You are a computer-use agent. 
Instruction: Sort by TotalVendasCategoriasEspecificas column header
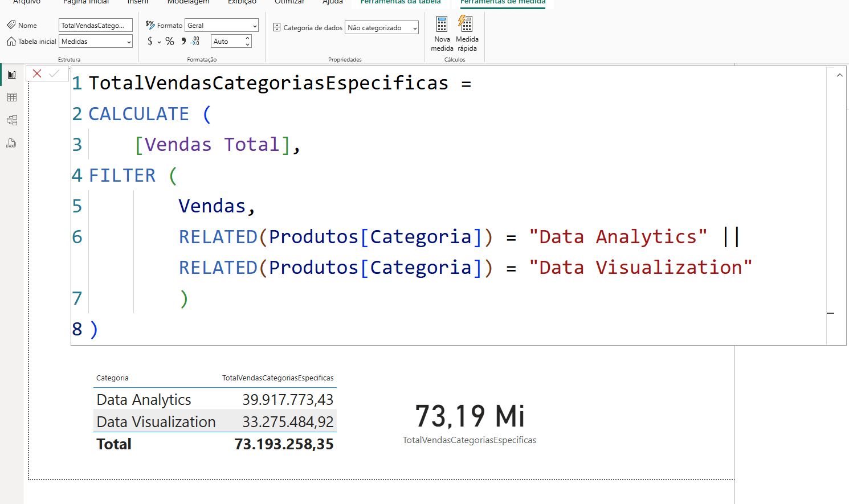(277, 378)
